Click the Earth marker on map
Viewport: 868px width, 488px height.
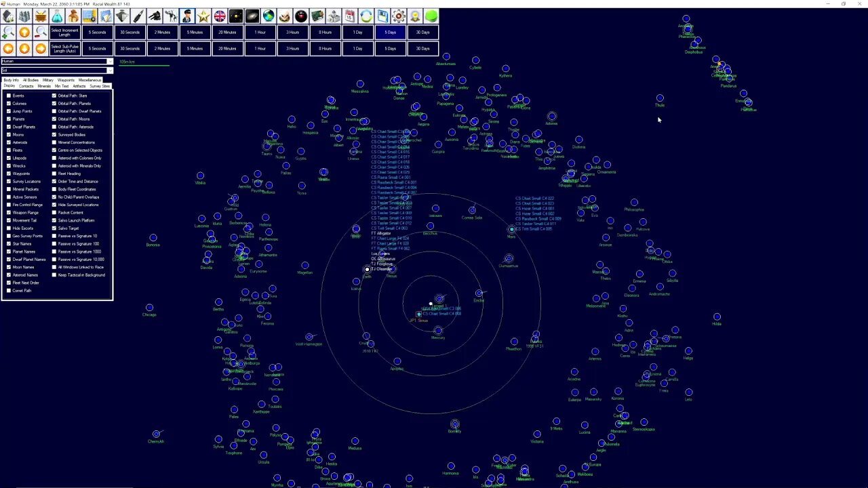pos(367,270)
